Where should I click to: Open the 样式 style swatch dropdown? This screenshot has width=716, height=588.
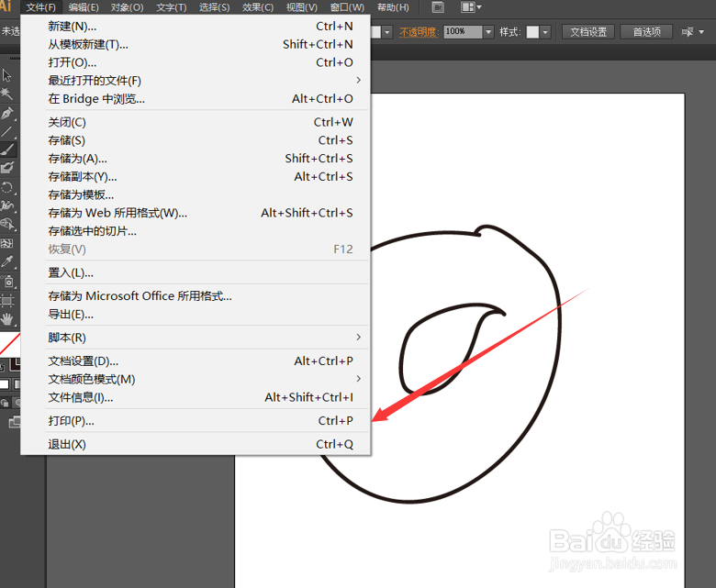tap(545, 32)
